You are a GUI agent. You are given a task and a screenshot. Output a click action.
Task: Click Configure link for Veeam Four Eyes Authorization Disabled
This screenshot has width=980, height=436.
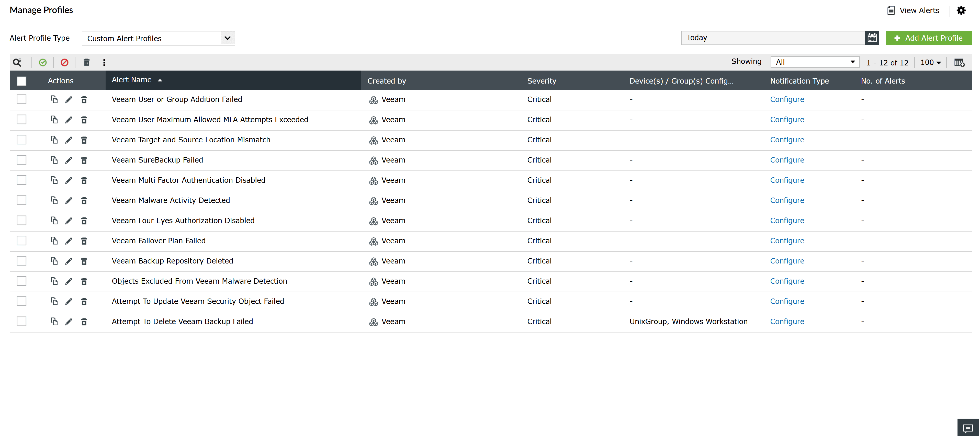[787, 221]
